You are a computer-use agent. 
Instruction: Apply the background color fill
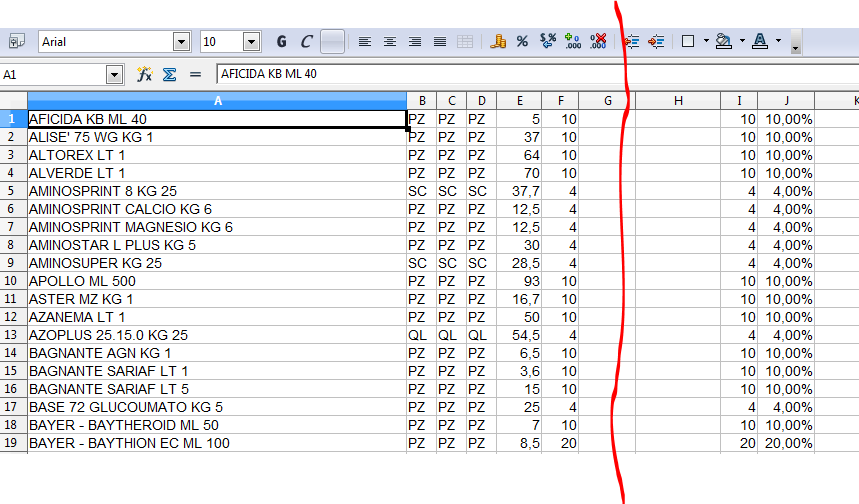[724, 42]
